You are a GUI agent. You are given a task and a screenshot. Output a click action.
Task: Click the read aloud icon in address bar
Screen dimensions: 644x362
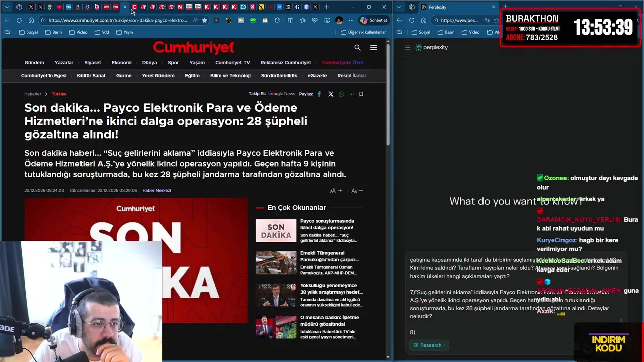(195, 20)
